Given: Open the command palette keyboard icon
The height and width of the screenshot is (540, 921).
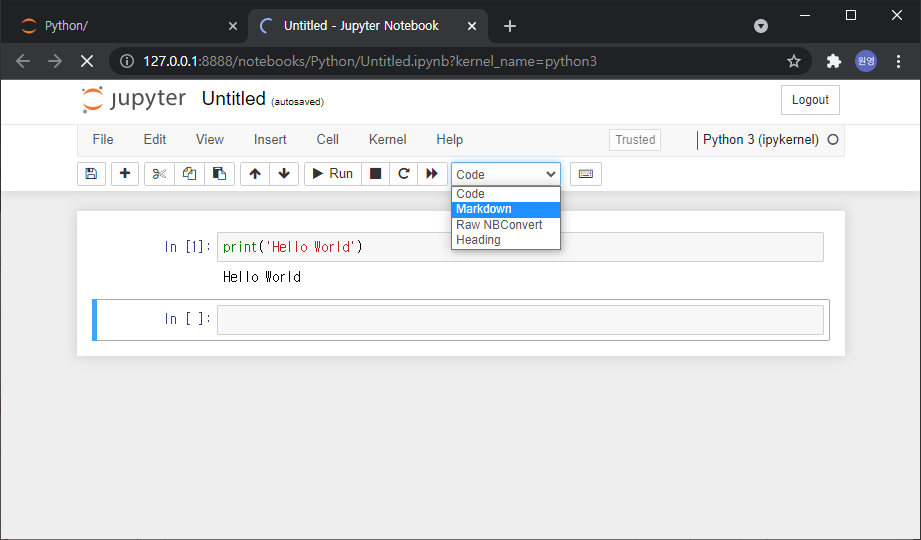Looking at the screenshot, I should coord(586,174).
